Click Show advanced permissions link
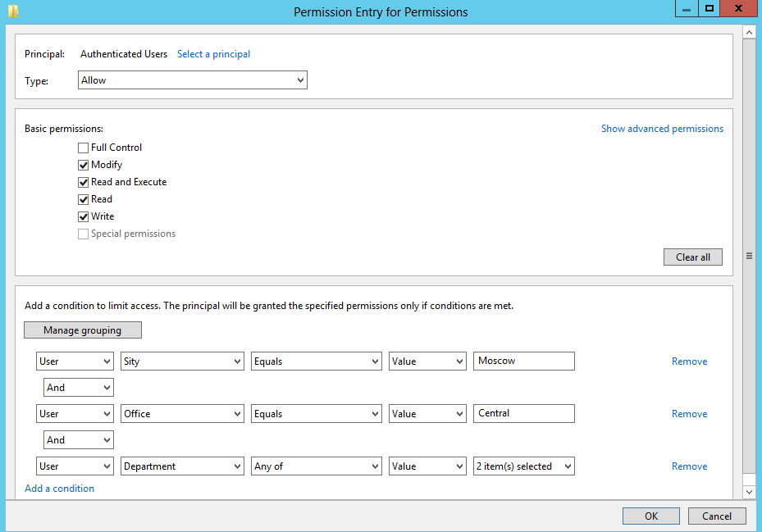 (x=662, y=129)
